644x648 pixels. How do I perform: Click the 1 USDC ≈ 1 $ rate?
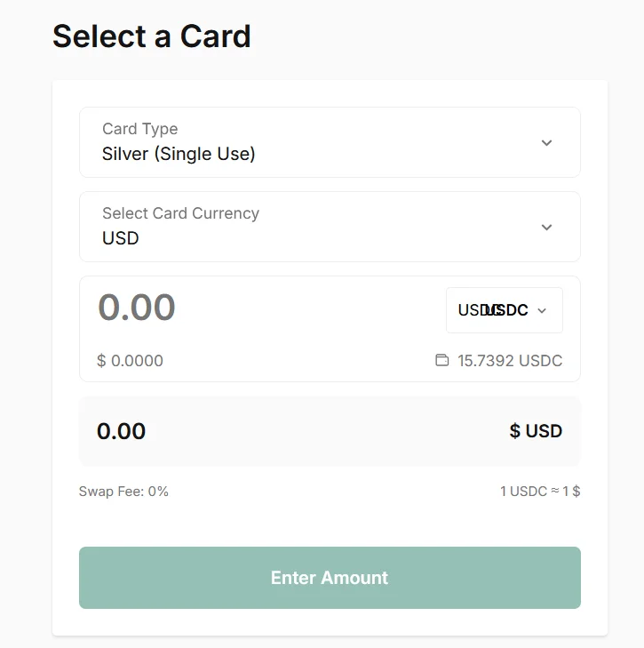[x=540, y=491]
